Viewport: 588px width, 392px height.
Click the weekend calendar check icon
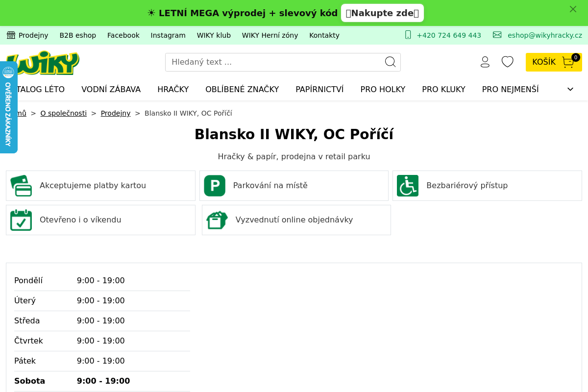click(21, 220)
